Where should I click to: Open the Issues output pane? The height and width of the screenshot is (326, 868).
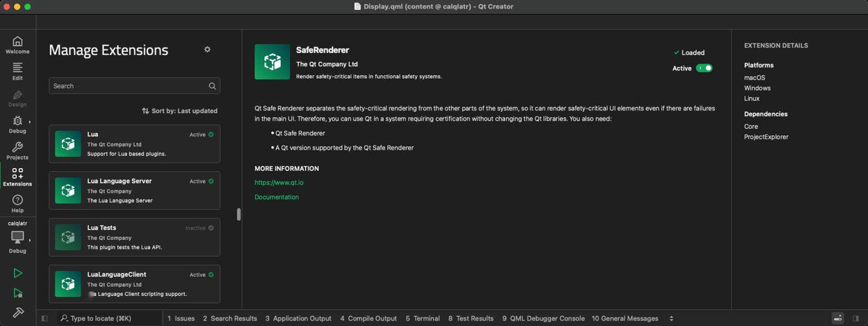(x=181, y=318)
